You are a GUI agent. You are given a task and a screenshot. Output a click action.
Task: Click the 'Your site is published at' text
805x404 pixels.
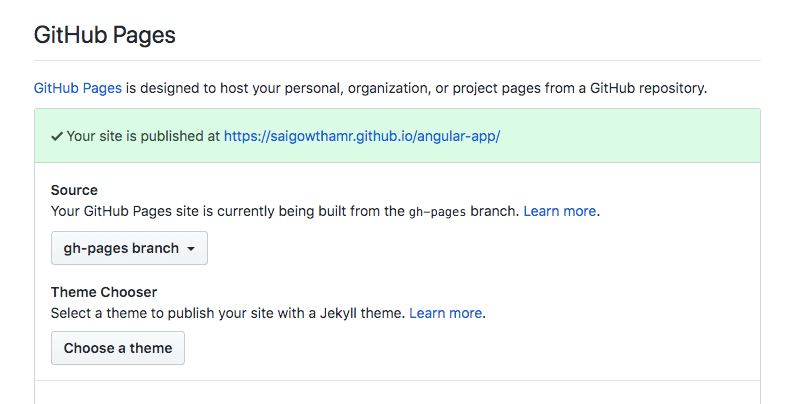(143, 136)
